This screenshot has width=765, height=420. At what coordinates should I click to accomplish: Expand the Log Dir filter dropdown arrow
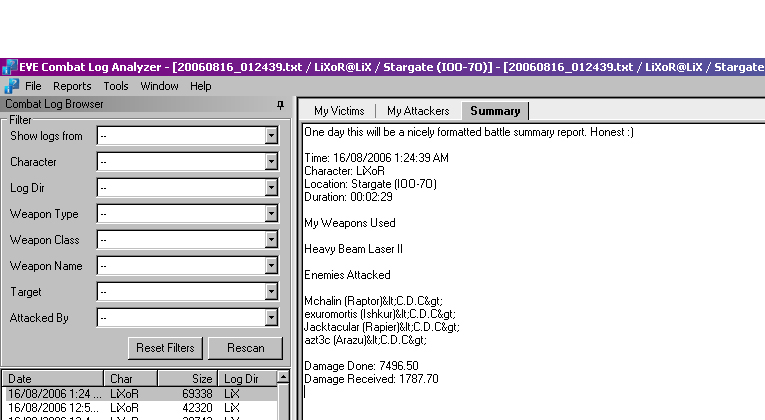click(x=271, y=187)
